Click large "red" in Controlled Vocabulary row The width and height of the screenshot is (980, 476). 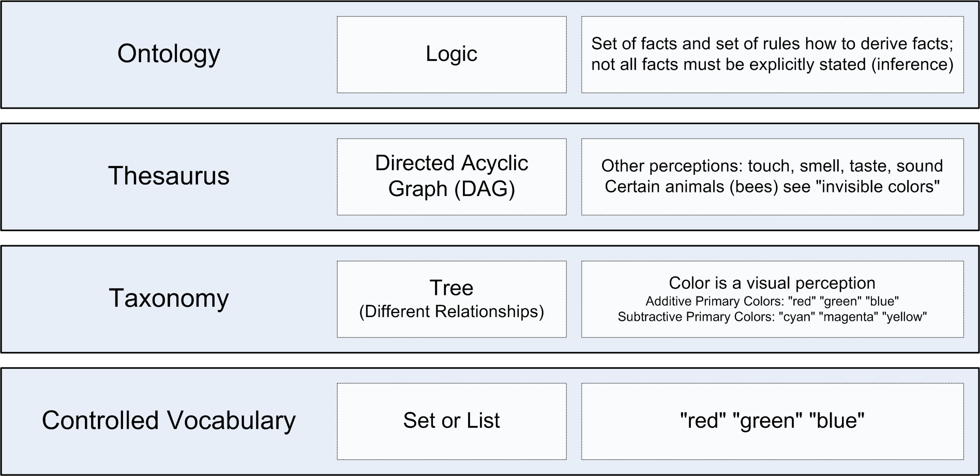click(x=703, y=421)
